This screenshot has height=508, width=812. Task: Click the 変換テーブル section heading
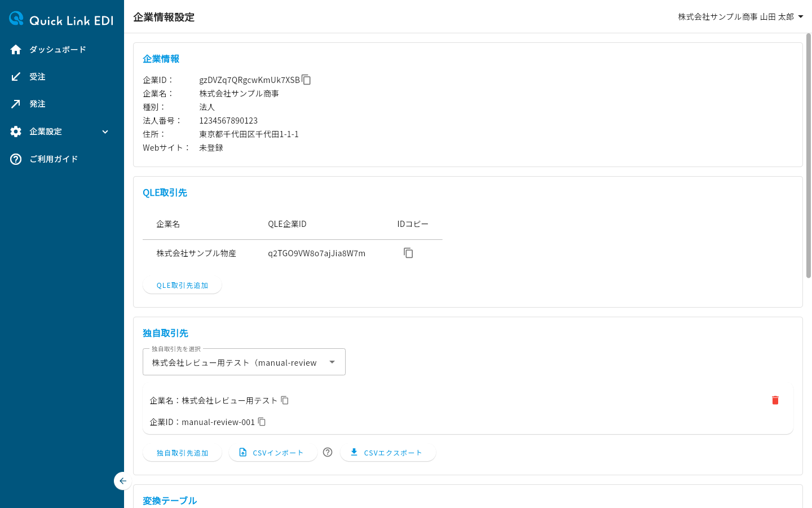pyautogui.click(x=170, y=501)
